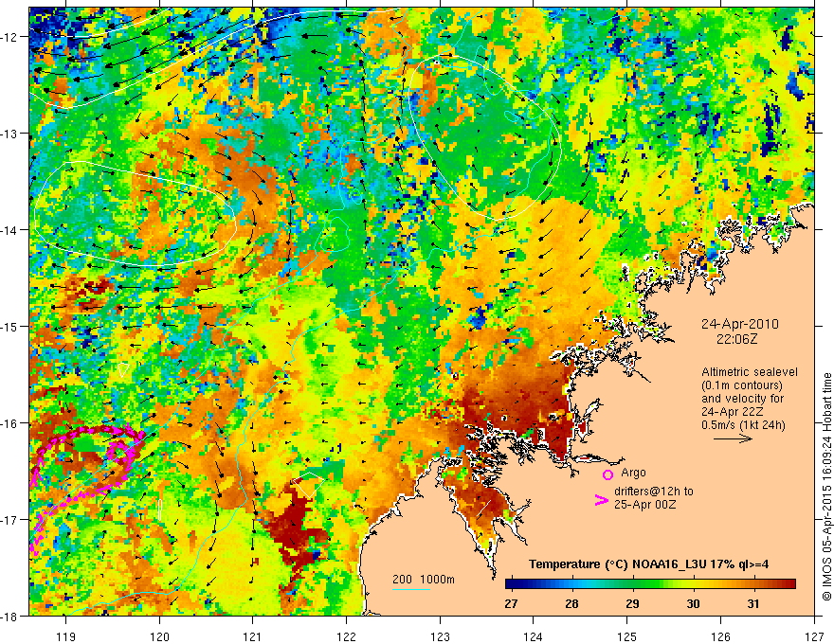Image resolution: width=834 pixels, height=644 pixels.
Task: Click the colorbar value 28
Action: (x=571, y=603)
